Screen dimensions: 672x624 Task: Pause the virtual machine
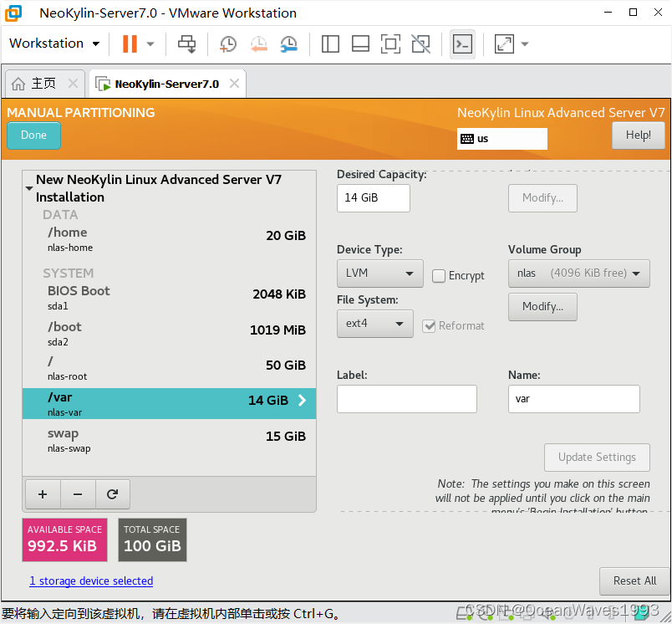(x=130, y=43)
